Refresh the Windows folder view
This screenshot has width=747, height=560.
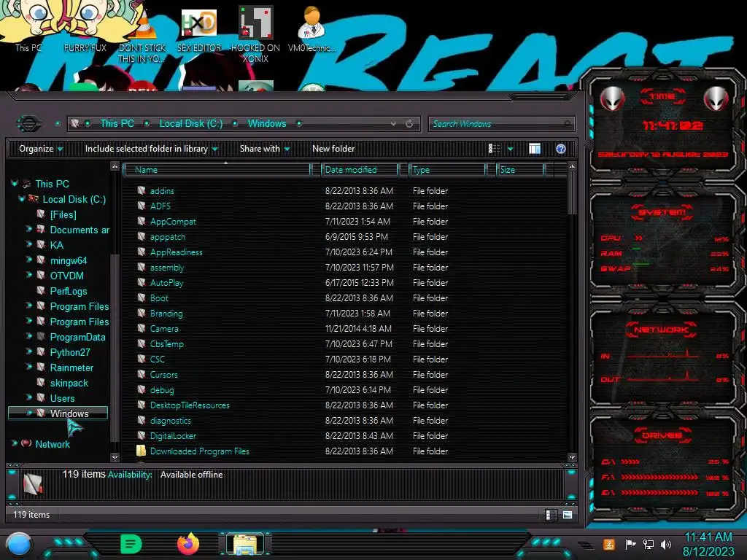(x=409, y=124)
